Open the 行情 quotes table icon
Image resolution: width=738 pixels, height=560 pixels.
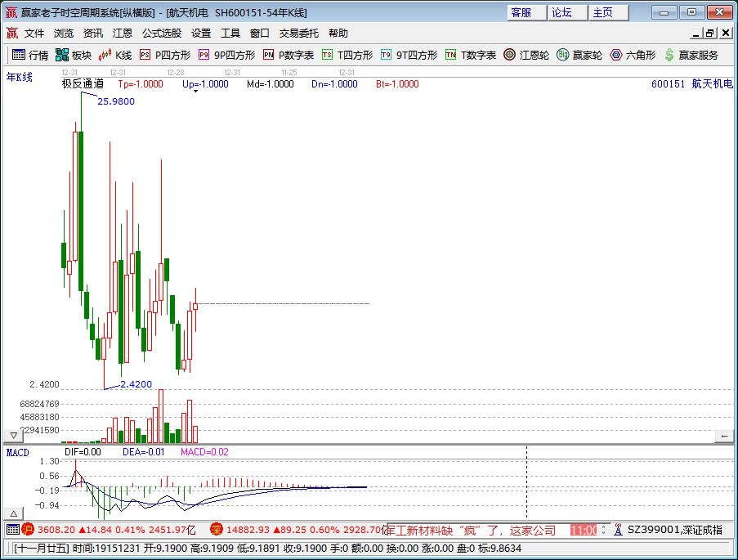(18, 55)
